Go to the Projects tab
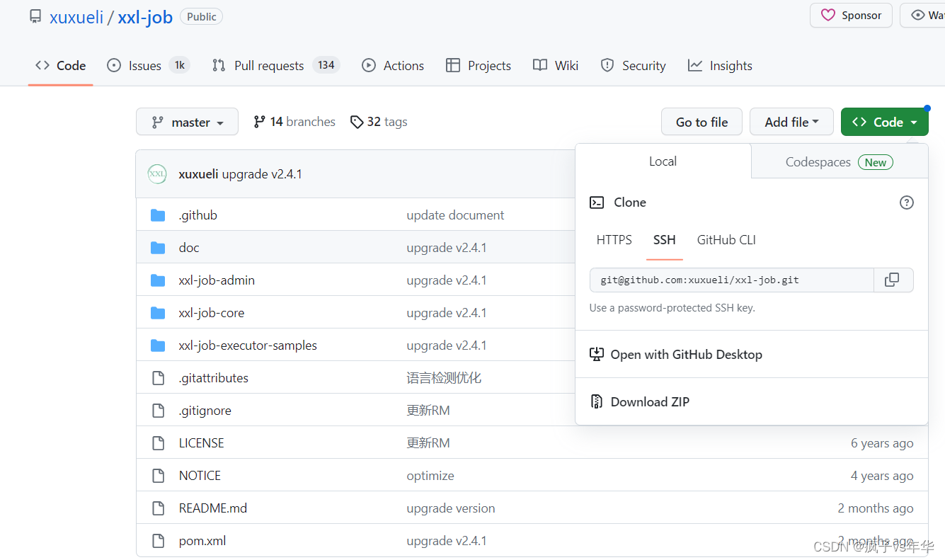Image resolution: width=945 pixels, height=560 pixels. (479, 66)
